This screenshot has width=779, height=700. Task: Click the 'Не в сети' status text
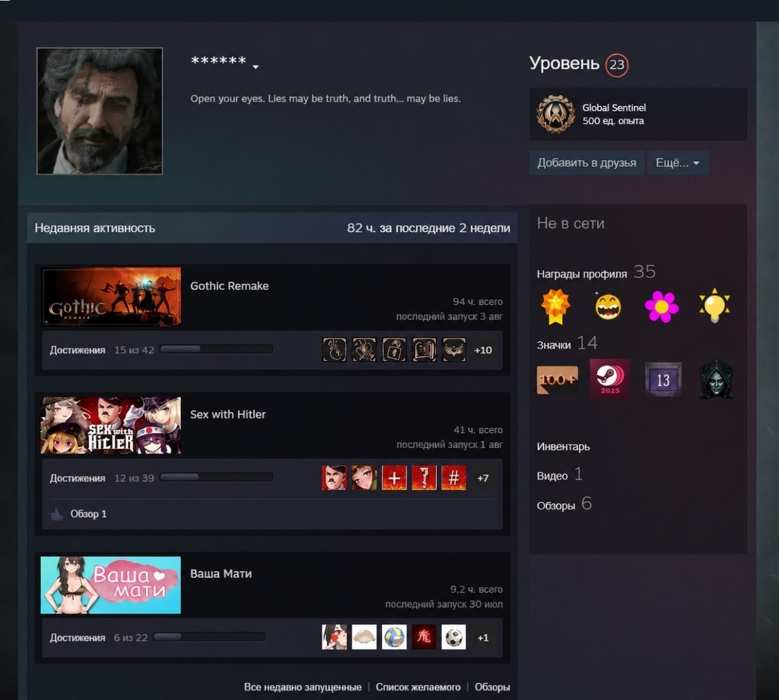click(x=570, y=223)
